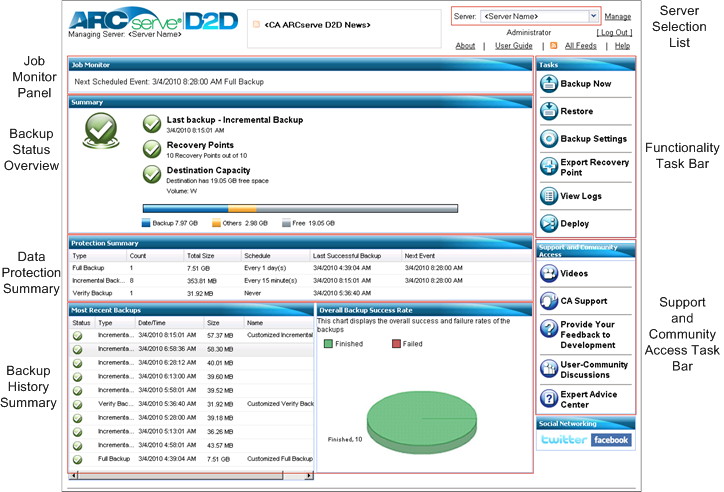Click the ARCserve D2D logo
This screenshot has height=492, width=724.
pos(153,20)
